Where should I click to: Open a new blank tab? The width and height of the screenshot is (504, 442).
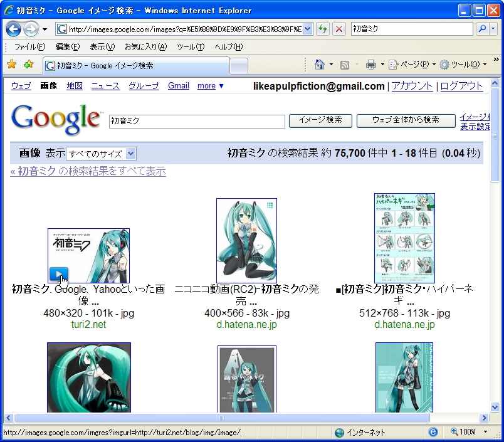coord(239,66)
